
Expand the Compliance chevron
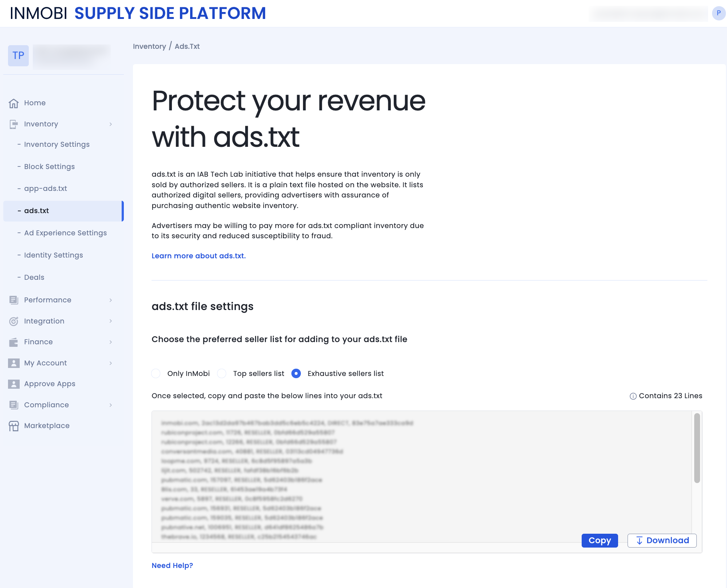coord(111,405)
